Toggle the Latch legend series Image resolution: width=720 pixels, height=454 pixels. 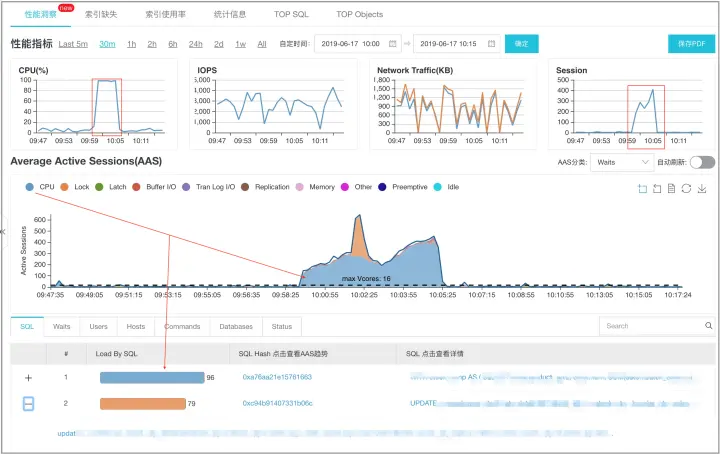click(110, 187)
